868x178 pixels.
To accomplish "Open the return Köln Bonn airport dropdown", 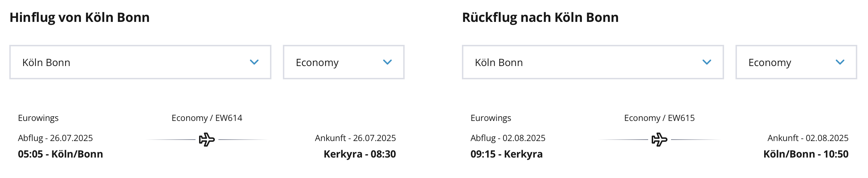I will pos(593,62).
